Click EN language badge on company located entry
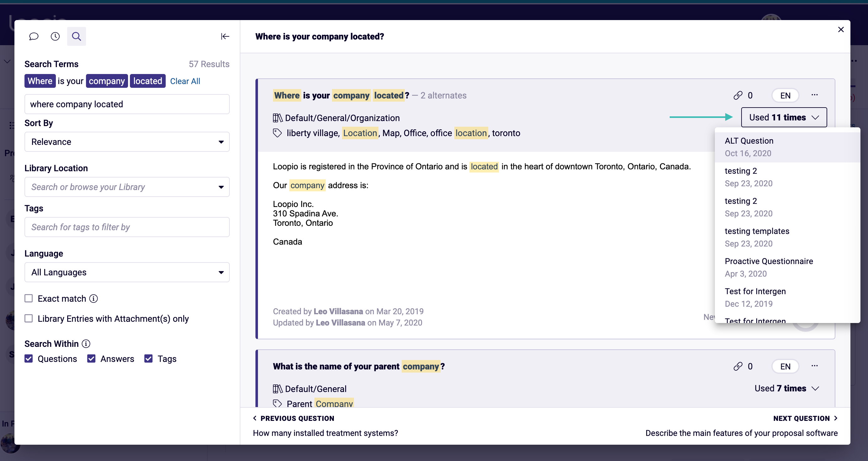Image resolution: width=868 pixels, height=461 pixels. coord(785,95)
